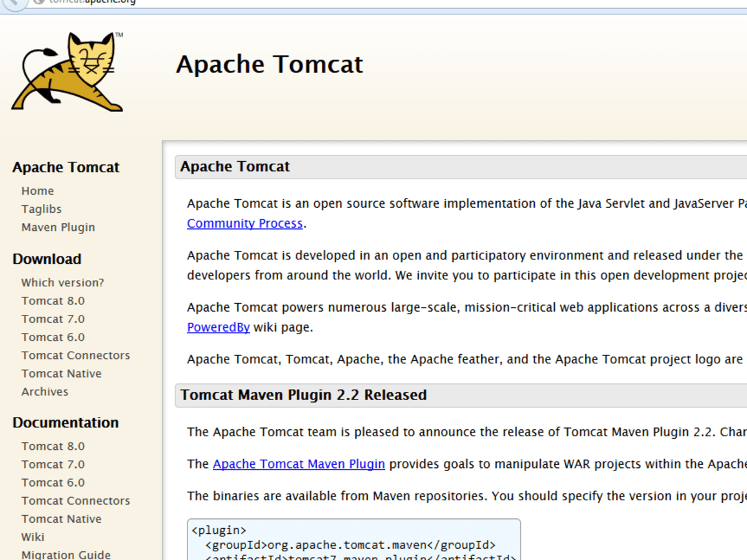
Task: Go to Maven Plugin in sidebar
Action: (x=58, y=227)
